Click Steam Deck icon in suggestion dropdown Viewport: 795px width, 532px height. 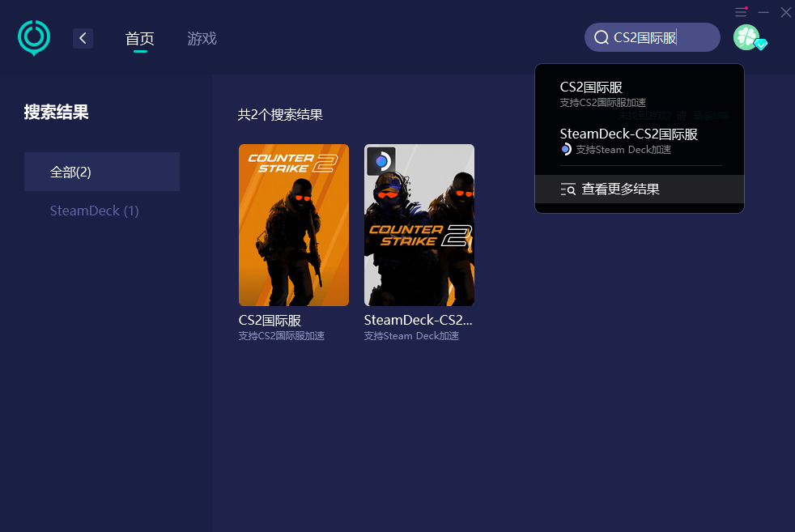[566, 150]
